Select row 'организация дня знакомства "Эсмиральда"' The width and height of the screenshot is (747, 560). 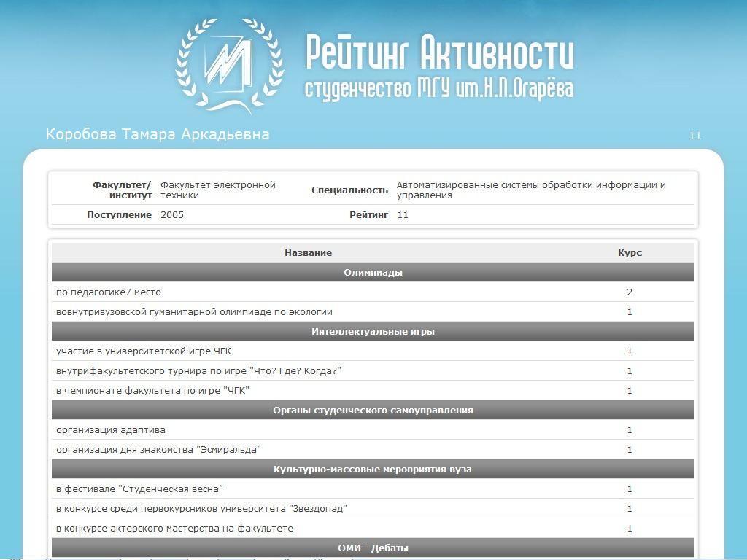click(158, 450)
